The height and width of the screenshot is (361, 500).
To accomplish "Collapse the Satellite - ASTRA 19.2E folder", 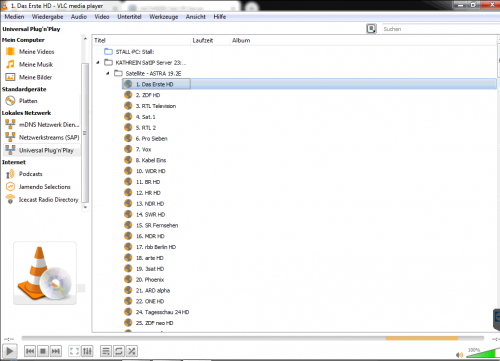I will pos(108,73).
